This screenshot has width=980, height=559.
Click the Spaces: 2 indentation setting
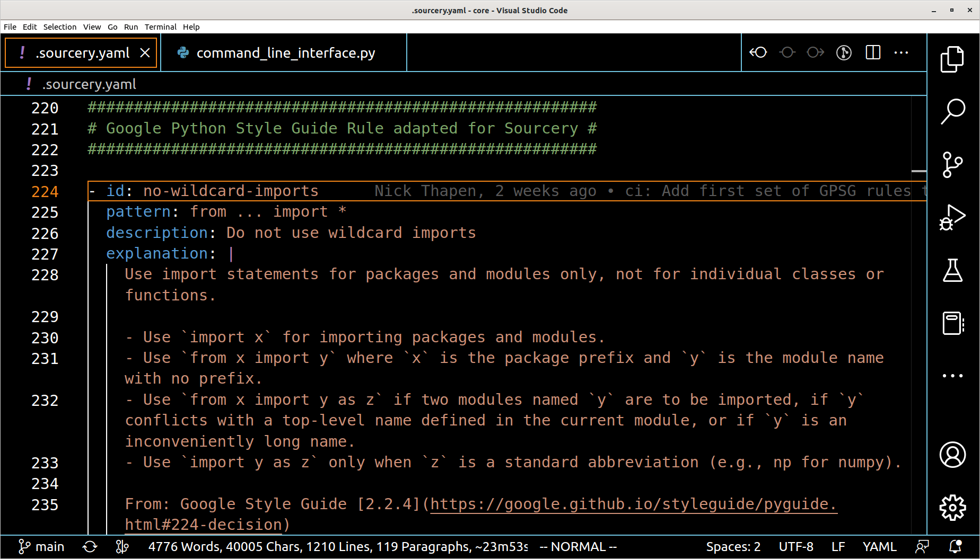point(733,547)
